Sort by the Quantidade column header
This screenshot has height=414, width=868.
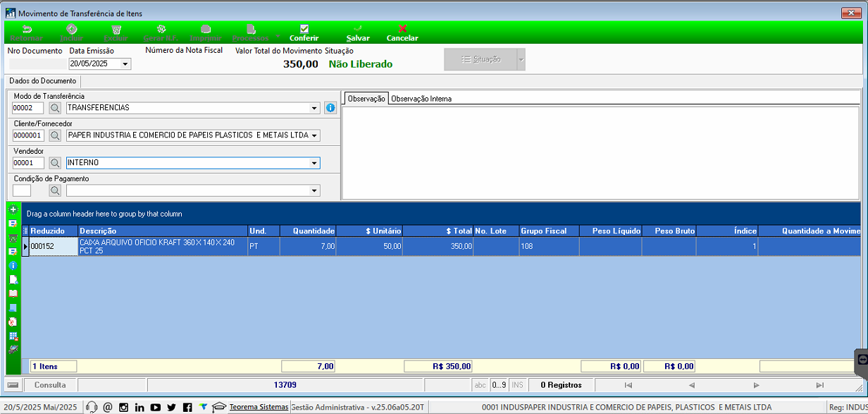(308, 231)
